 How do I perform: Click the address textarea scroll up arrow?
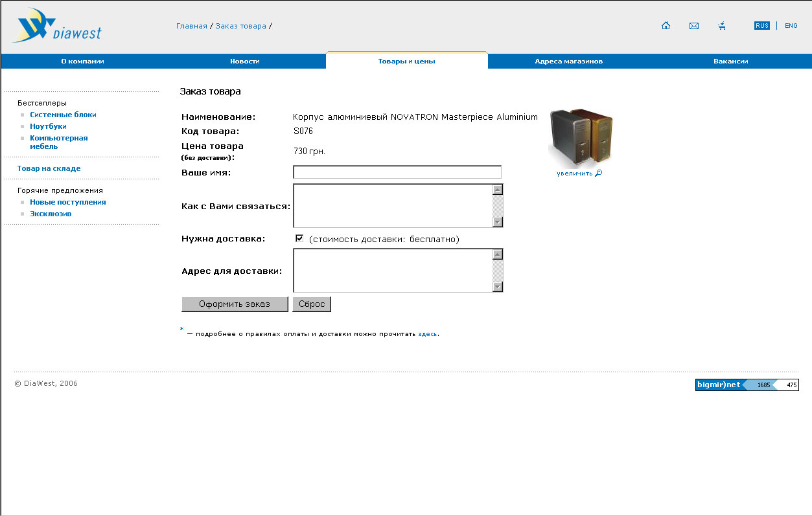coord(498,254)
